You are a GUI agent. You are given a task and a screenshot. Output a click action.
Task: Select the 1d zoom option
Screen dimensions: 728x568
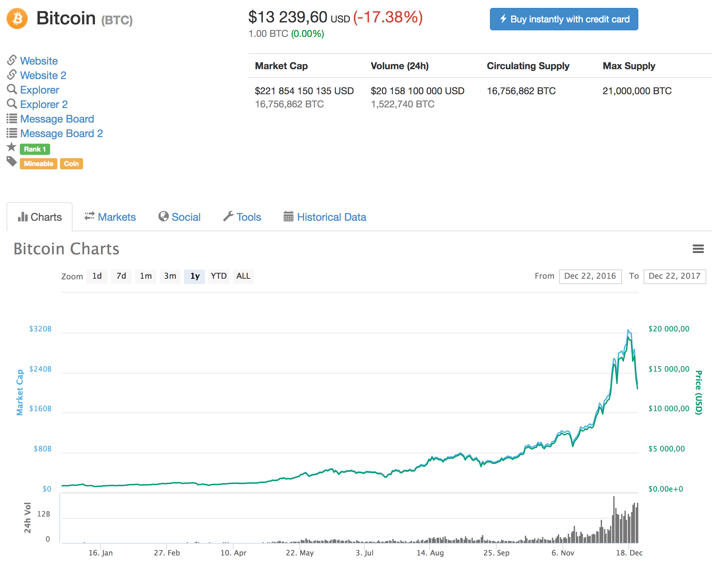[97, 276]
